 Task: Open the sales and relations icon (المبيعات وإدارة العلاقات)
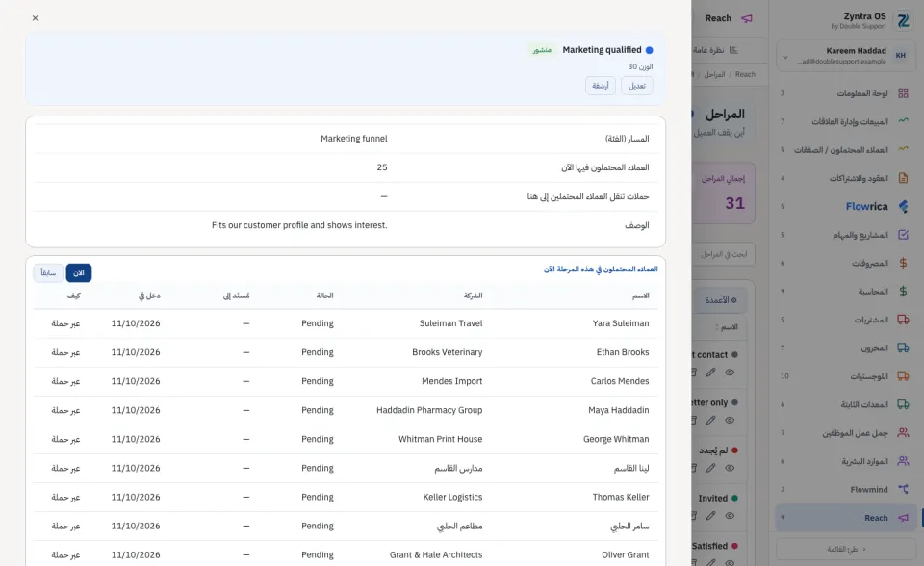(903, 121)
